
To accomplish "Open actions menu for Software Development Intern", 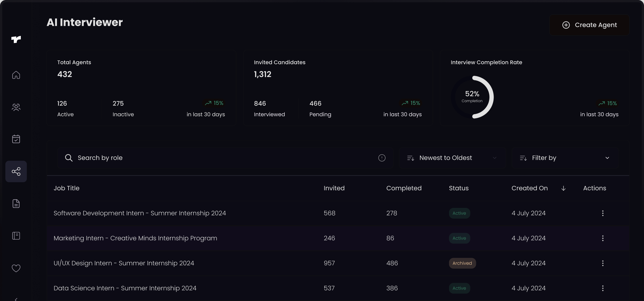I will [603, 213].
